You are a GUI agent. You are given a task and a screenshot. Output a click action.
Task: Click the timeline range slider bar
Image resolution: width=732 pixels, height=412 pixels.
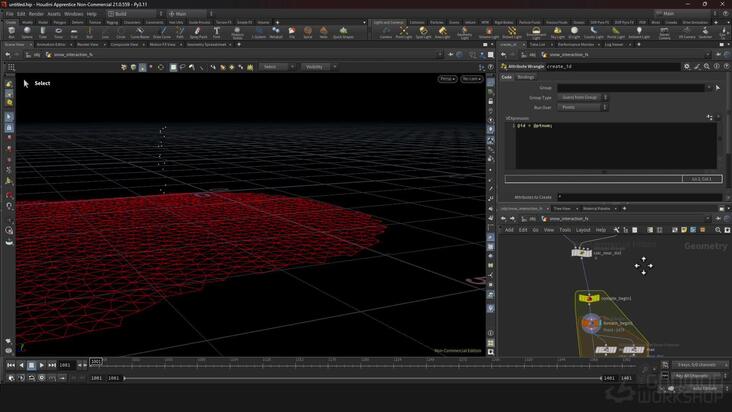point(362,378)
